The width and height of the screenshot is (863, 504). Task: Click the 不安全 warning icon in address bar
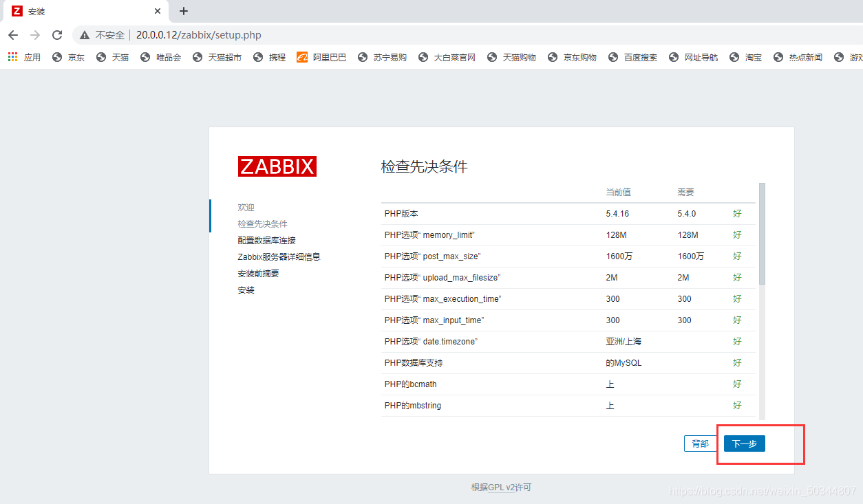[85, 35]
